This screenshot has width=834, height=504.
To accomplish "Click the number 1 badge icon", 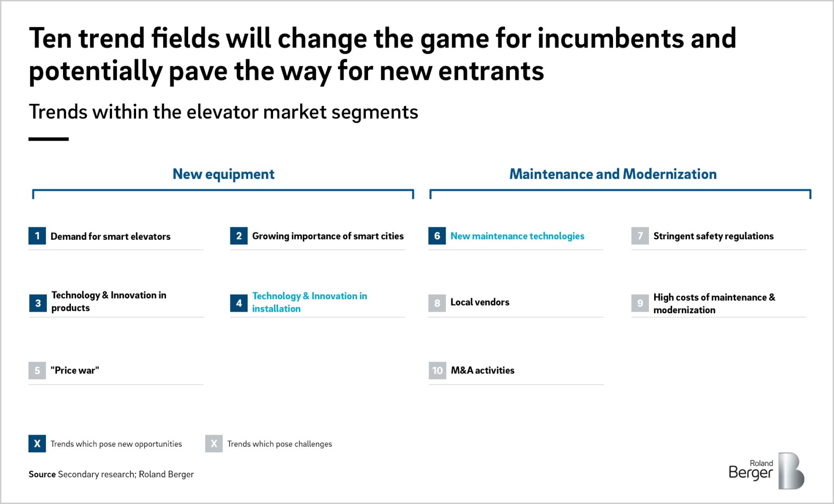I will [37, 236].
